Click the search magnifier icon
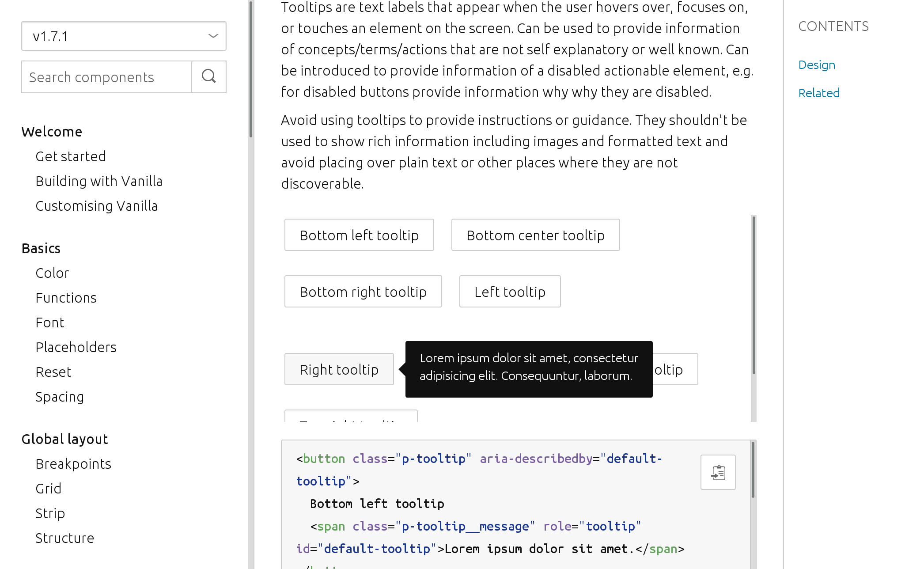 pos(208,77)
